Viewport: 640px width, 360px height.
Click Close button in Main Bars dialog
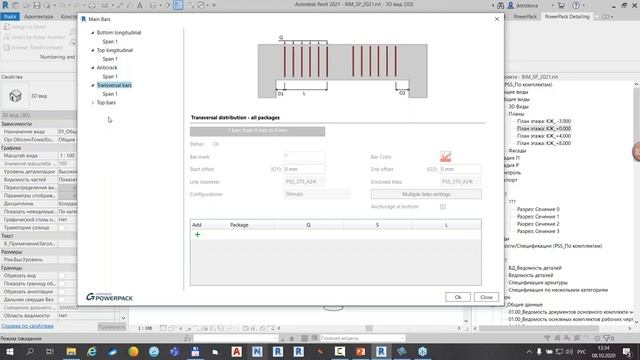486,297
